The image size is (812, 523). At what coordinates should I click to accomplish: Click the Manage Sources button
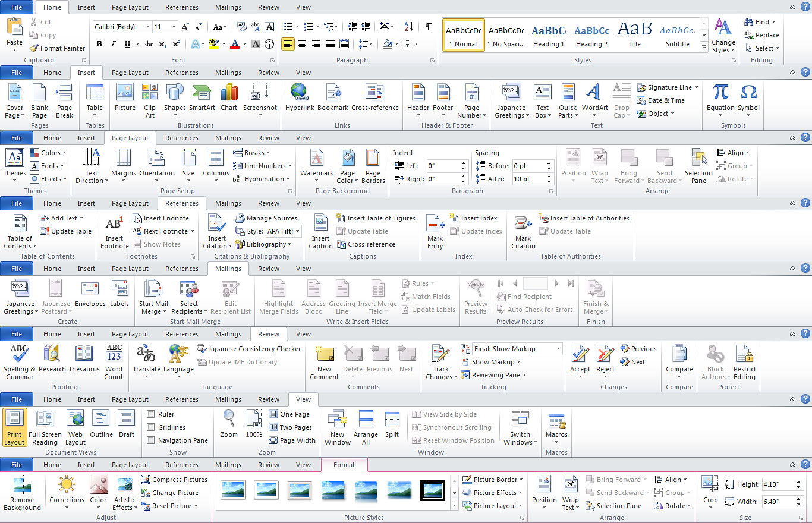pos(266,218)
